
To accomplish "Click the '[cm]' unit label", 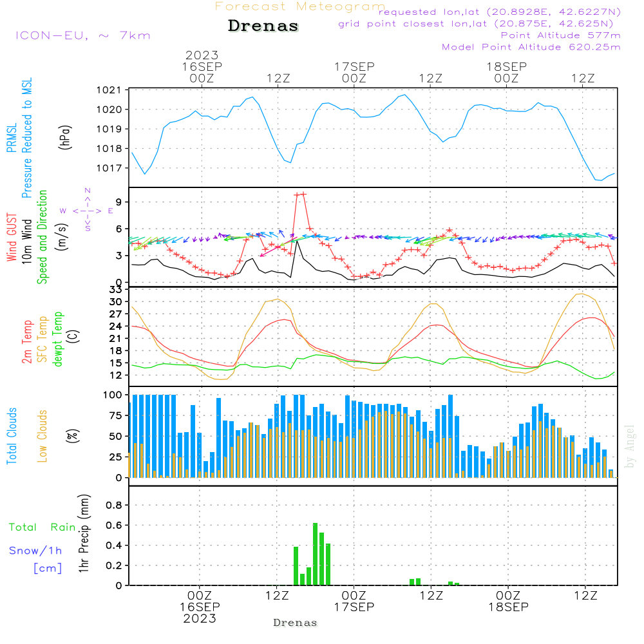I will click(x=48, y=568).
